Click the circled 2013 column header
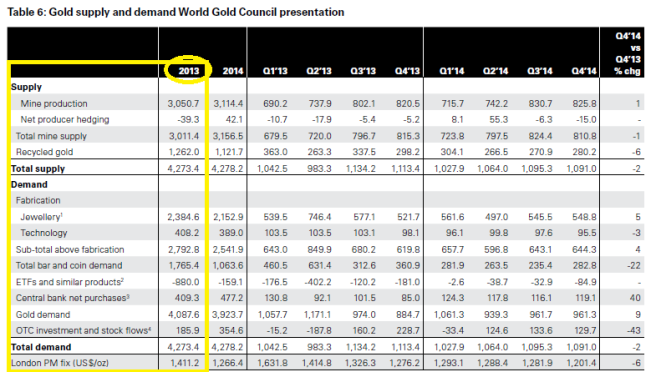This screenshot has width=651, height=372. point(189,71)
